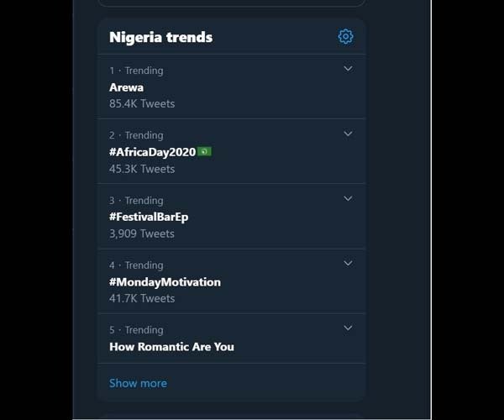Open chevron menu for #AfricaDay2020 trend

pos(348,134)
